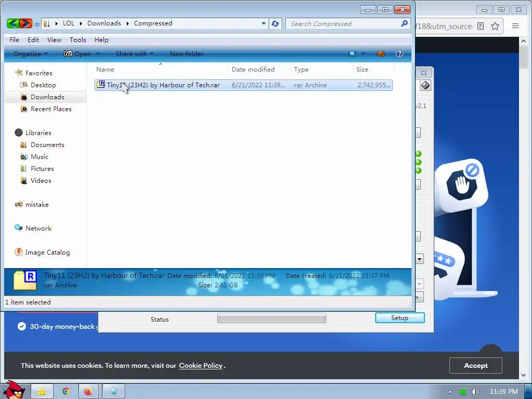Show hidden tray icons arrow
Image resolution: width=532 pixels, height=399 pixels.
[450, 392]
